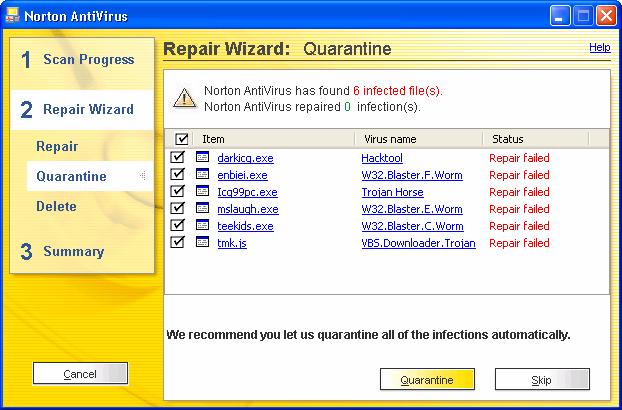Open the Repair sub-step

(x=57, y=146)
